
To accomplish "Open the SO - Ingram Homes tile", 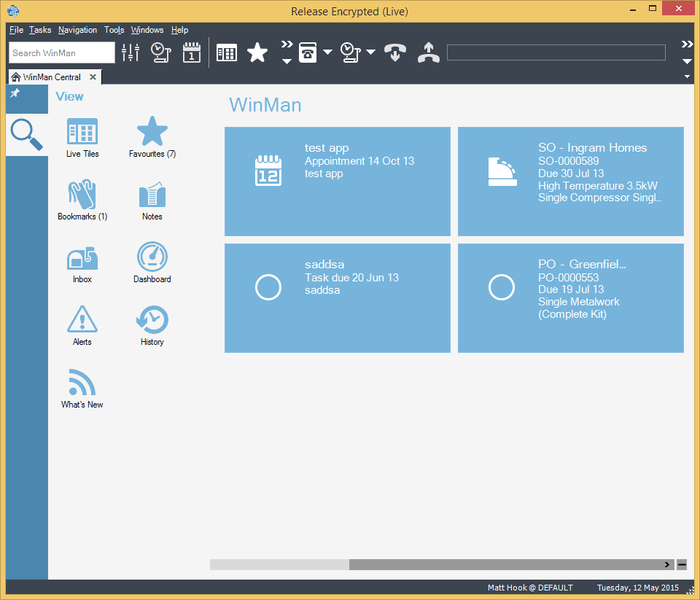I will pos(570,182).
